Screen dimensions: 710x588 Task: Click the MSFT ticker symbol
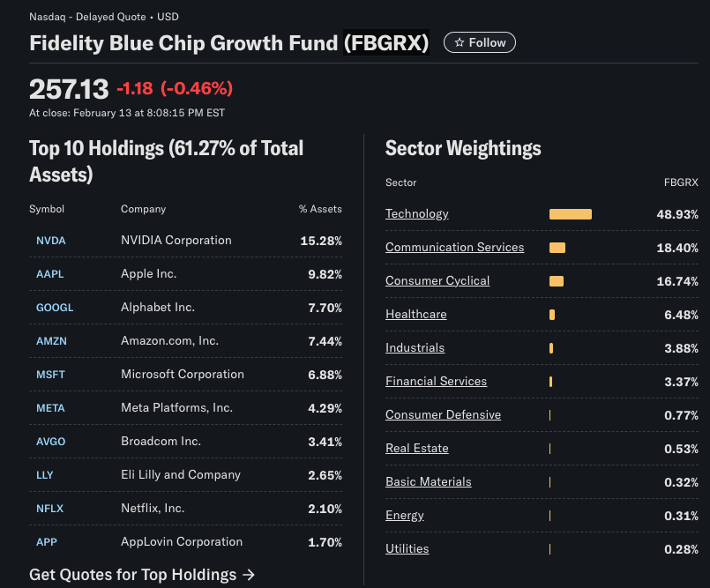[x=50, y=375]
